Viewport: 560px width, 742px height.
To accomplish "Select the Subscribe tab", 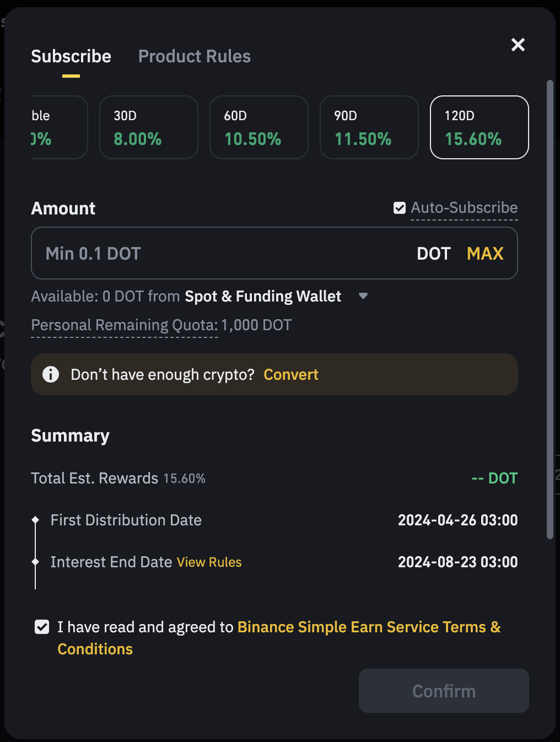I will 71,56.
